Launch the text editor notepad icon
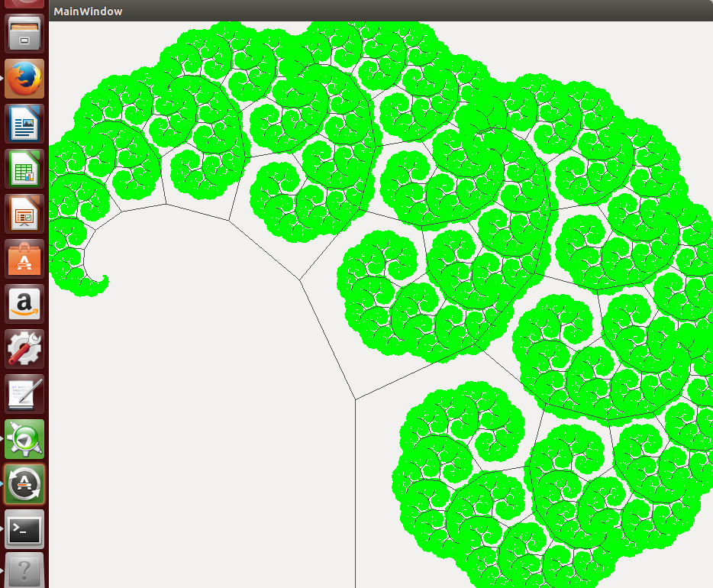The height and width of the screenshot is (588, 713). 24,394
